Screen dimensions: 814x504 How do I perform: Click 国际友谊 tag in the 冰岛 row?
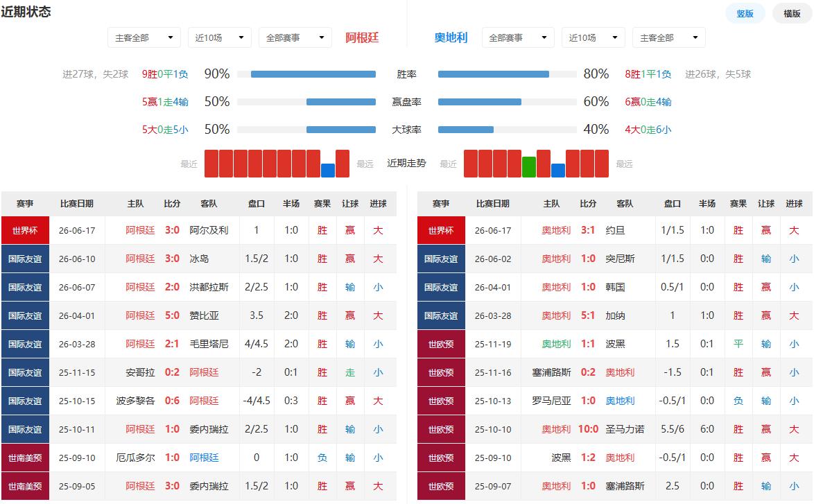(x=25, y=259)
